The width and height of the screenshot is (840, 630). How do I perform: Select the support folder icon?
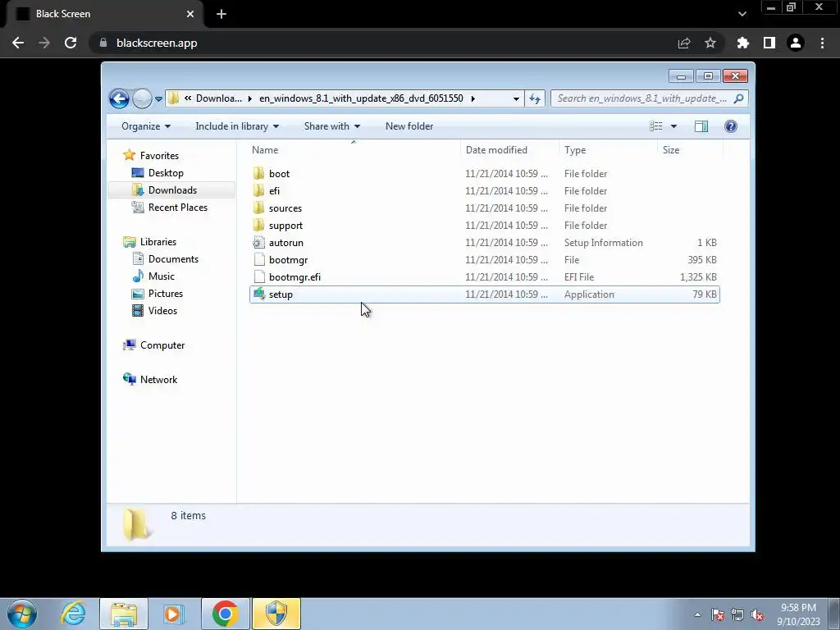[258, 225]
